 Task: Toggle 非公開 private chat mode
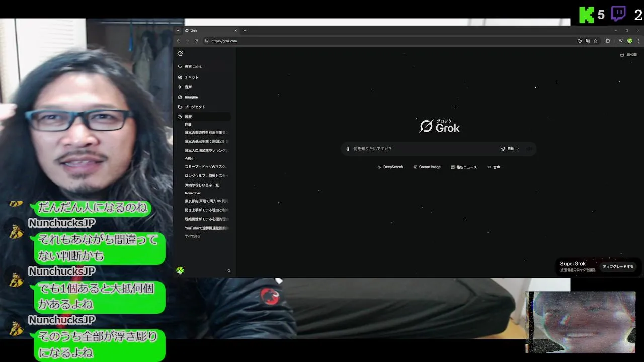pyautogui.click(x=628, y=55)
